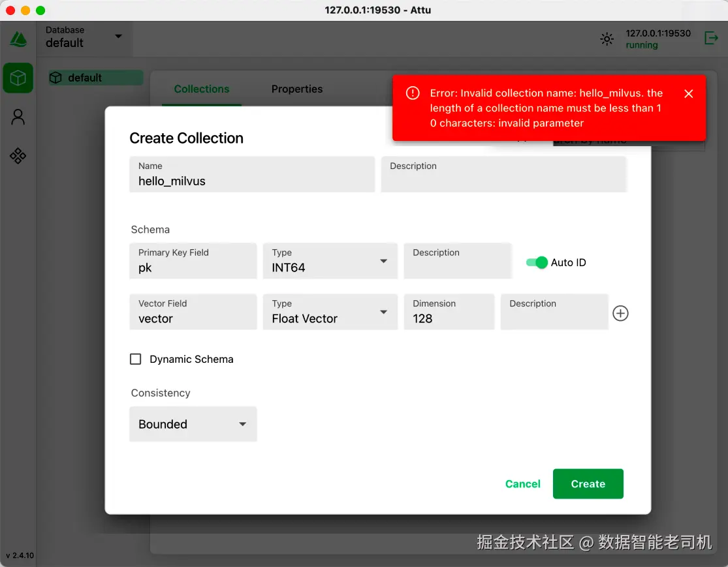
Task: Click the default database cube icon
Action: point(55,78)
